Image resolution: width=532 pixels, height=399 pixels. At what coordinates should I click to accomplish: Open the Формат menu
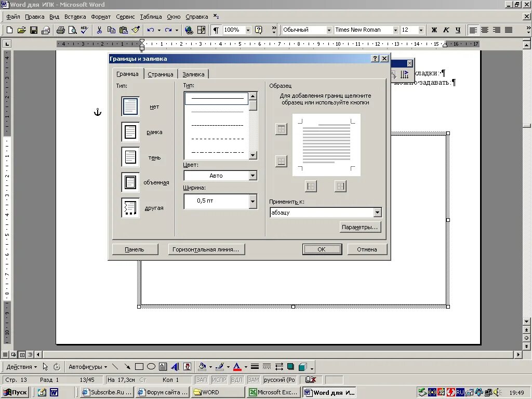[101, 17]
